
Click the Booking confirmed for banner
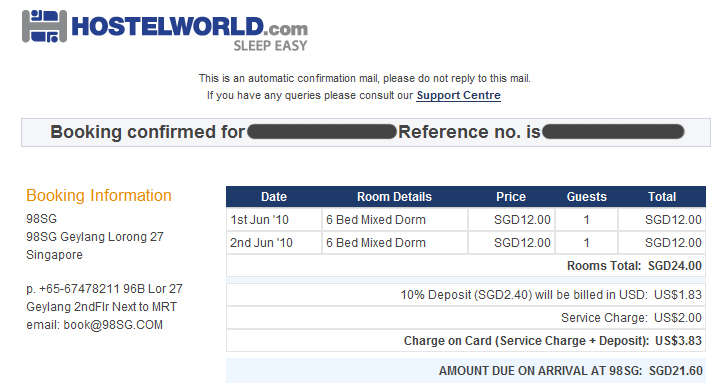pos(366,132)
